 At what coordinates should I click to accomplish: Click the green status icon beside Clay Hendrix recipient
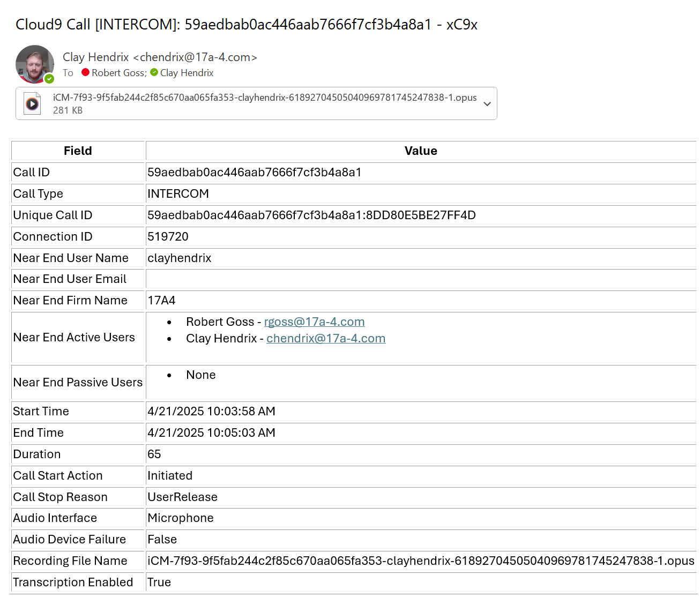tap(154, 72)
